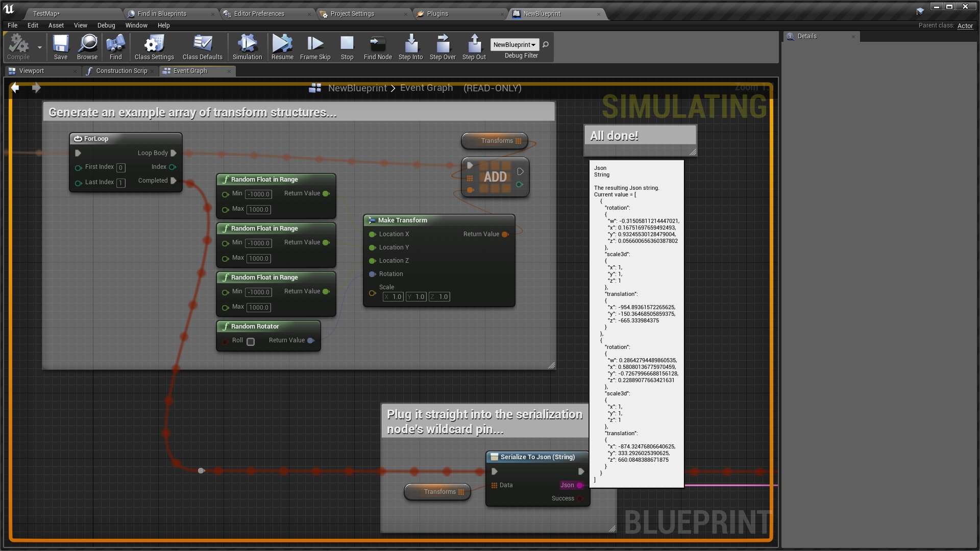The image size is (980, 551).
Task: Open the View menu
Action: tap(81, 26)
